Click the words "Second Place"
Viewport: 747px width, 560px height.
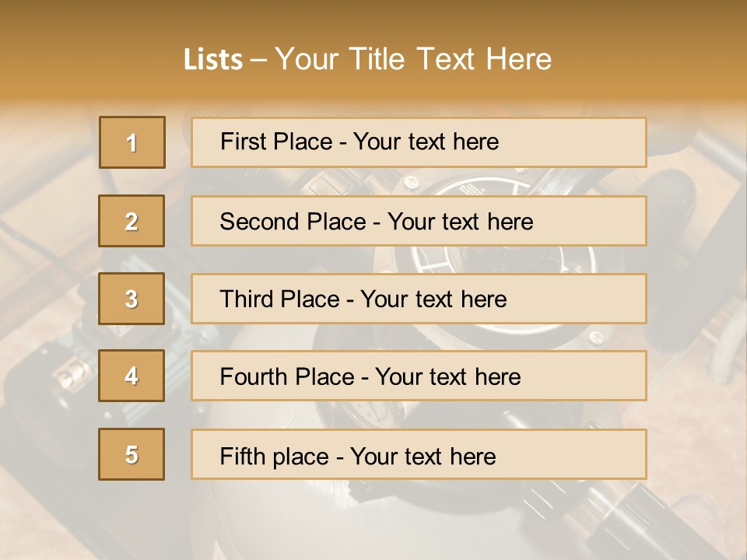[x=293, y=222]
